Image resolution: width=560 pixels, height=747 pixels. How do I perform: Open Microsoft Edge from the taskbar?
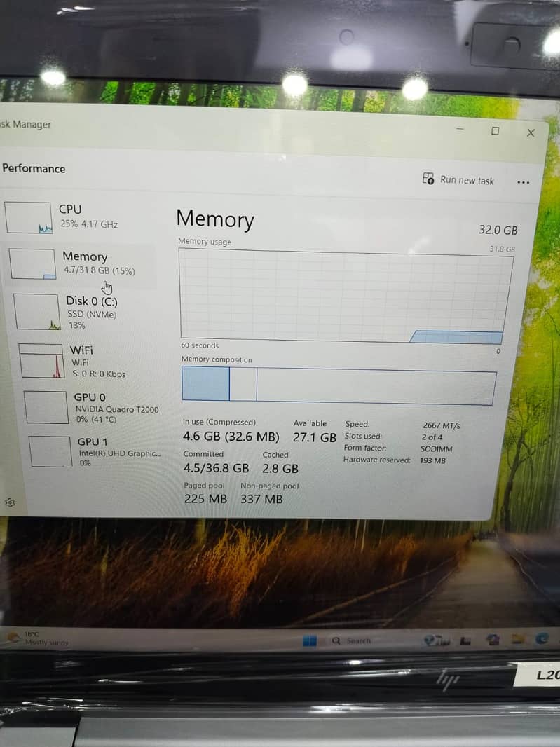[541, 639]
